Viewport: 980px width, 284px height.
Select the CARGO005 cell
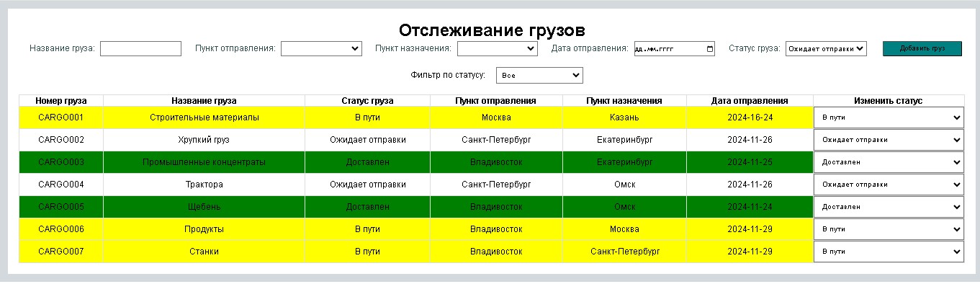click(61, 207)
